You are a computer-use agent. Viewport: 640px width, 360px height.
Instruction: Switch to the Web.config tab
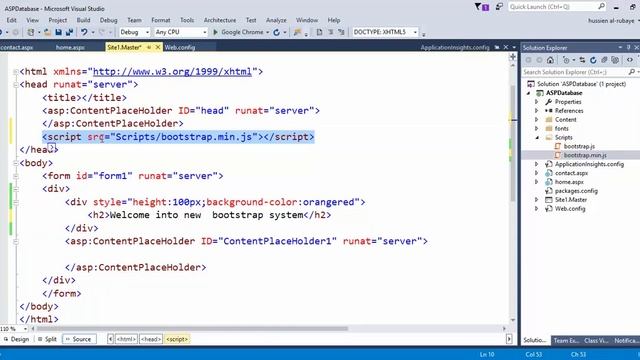pos(180,47)
